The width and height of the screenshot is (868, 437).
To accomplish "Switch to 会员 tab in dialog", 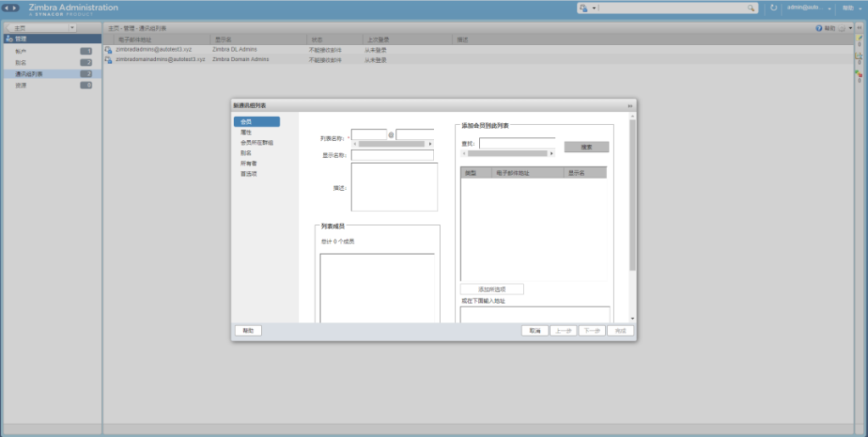I will (x=256, y=122).
